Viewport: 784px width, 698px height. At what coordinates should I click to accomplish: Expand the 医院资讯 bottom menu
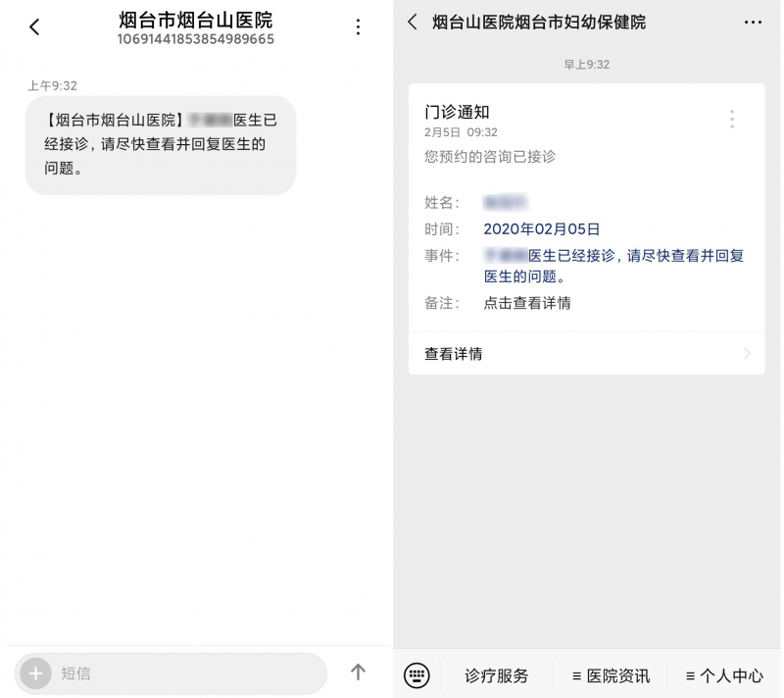pos(611,675)
